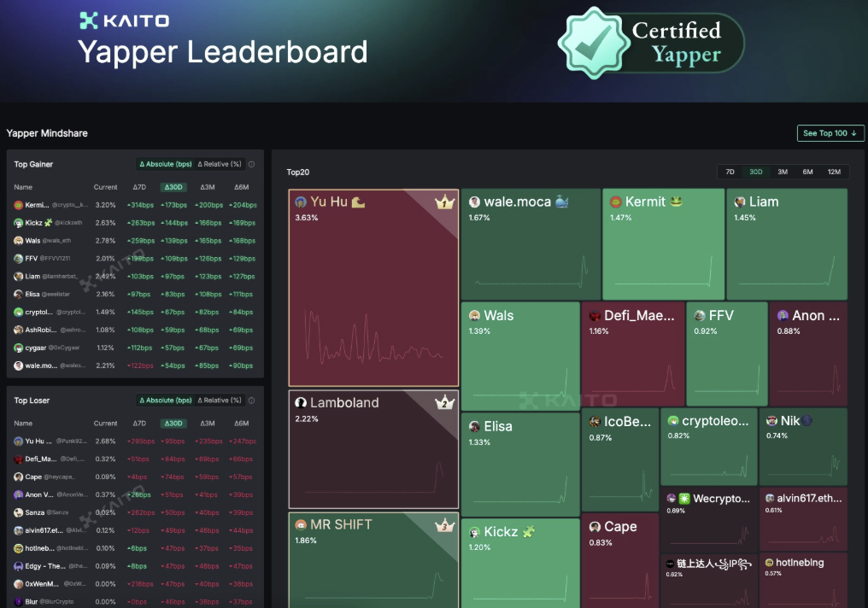Click wale.moca's avatar in the treemap tile
868x608 pixels.
(x=474, y=202)
